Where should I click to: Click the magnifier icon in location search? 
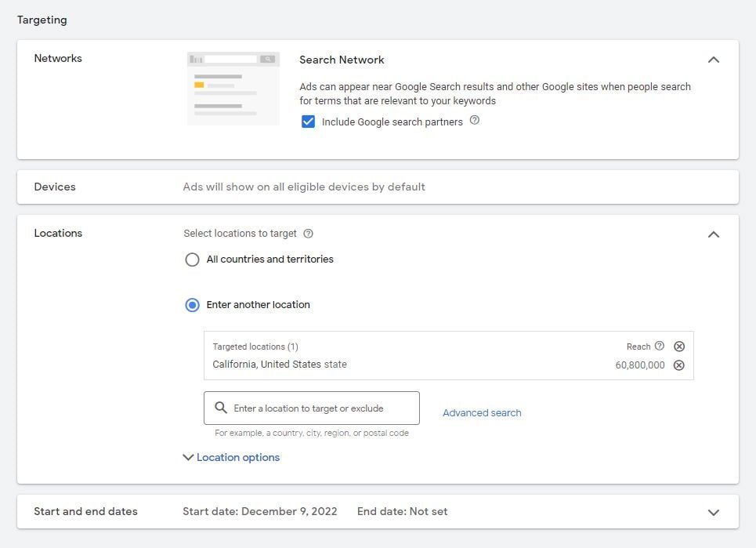[220, 408]
